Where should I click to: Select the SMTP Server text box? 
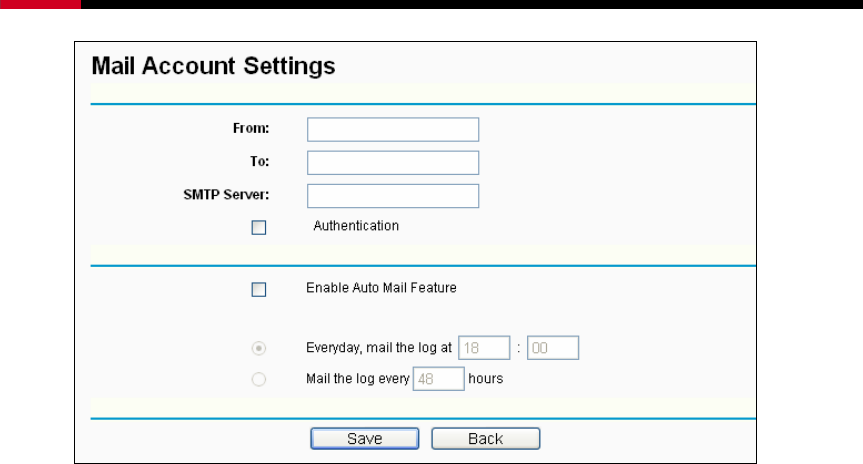pos(393,195)
